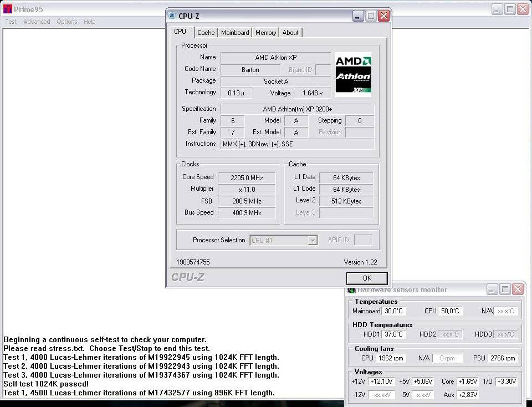Click the Core Speed value field

[247, 178]
